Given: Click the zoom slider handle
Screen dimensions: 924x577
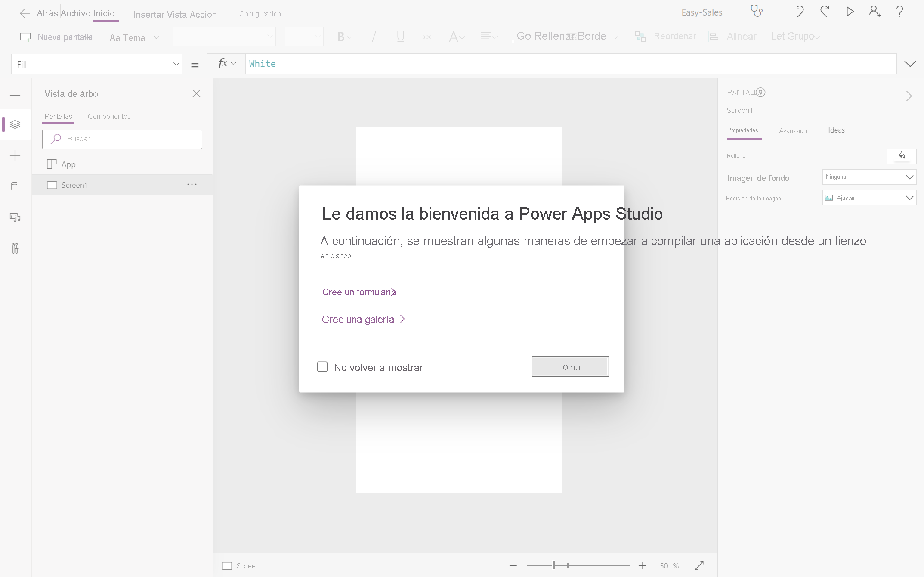Looking at the screenshot, I should pos(553,565).
